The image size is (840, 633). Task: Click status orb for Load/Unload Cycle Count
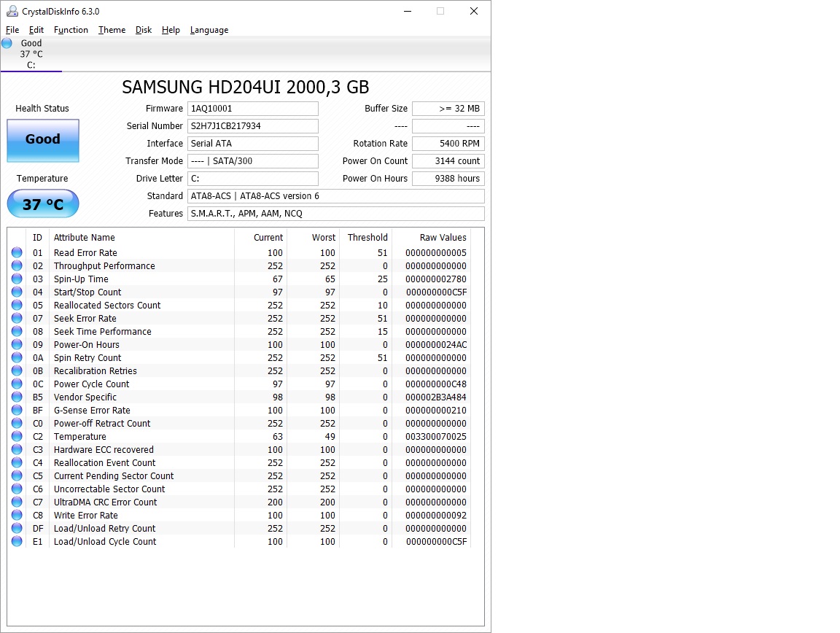[17, 541]
